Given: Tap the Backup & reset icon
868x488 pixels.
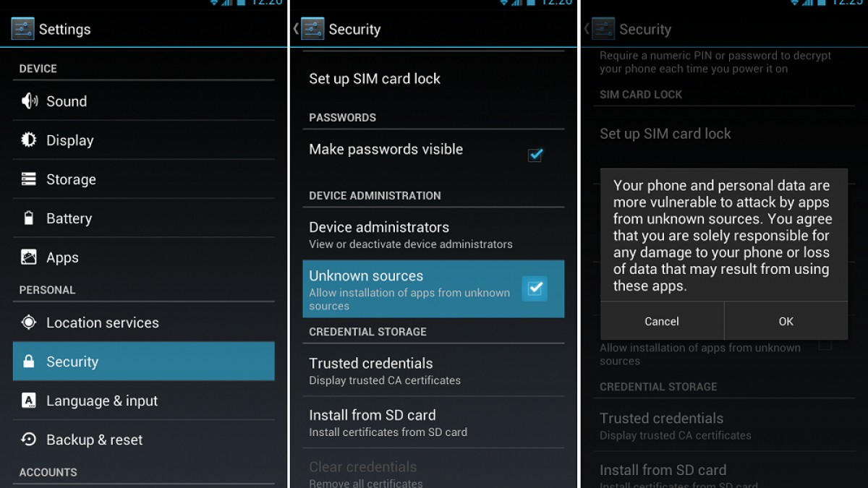Looking at the screenshot, I should coord(29,439).
